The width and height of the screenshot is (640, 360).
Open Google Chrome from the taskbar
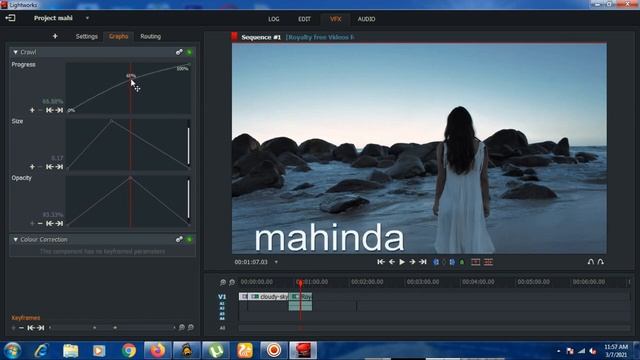(129, 350)
